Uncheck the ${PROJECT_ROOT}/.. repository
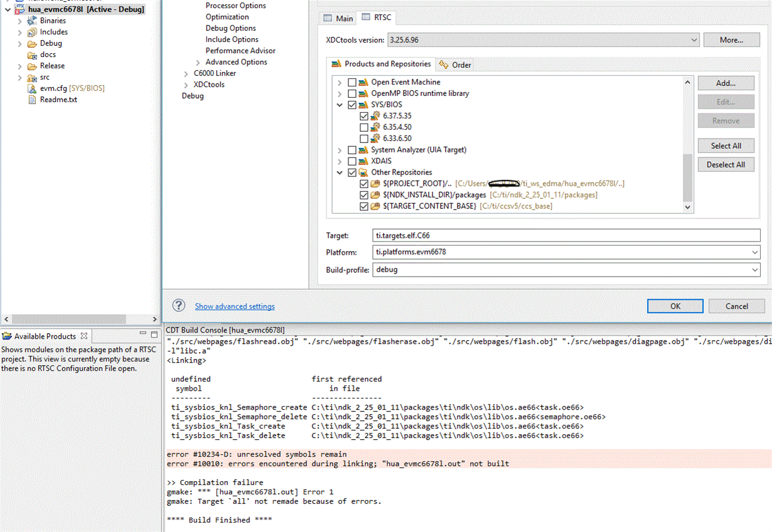 pos(364,184)
